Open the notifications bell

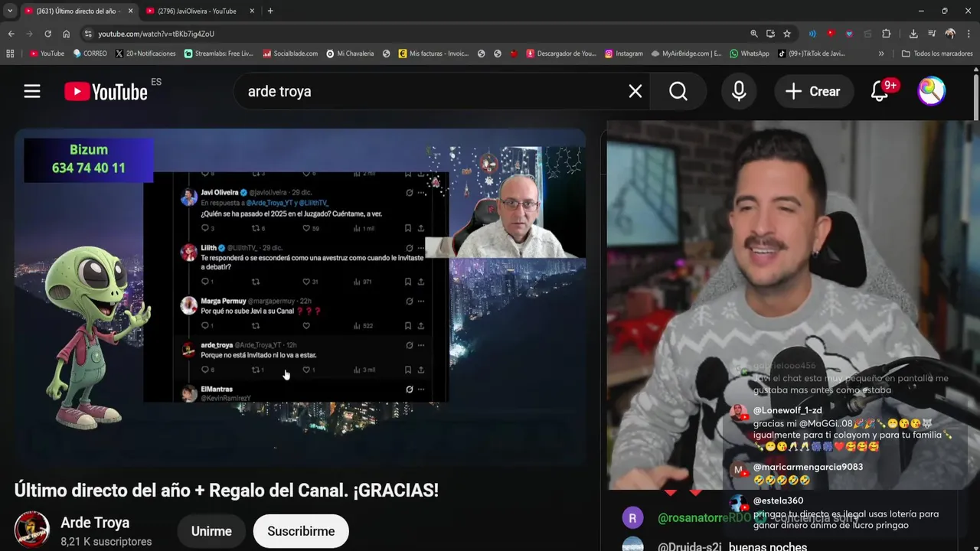pos(880,91)
